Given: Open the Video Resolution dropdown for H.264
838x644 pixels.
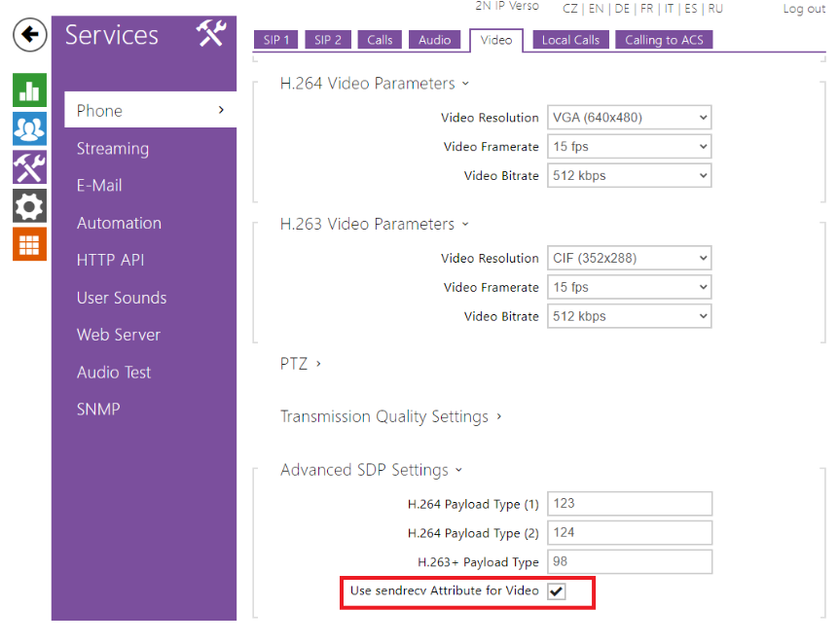Looking at the screenshot, I should (628, 117).
